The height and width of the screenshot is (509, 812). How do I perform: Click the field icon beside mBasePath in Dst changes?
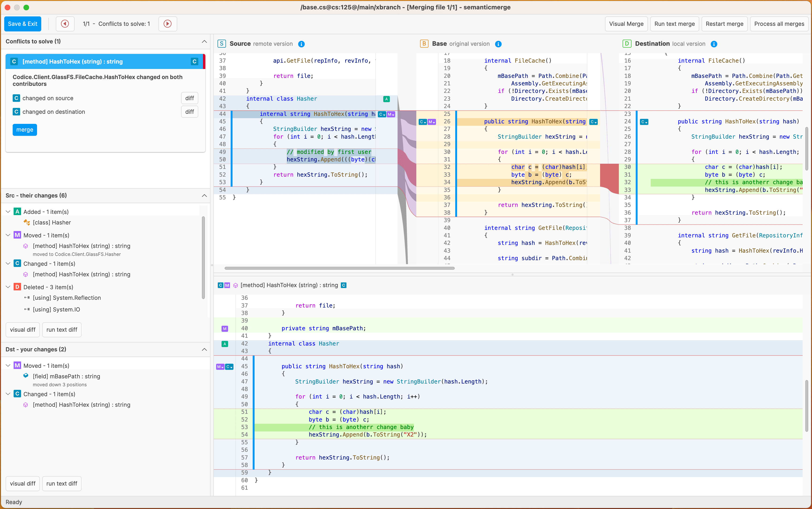(x=26, y=376)
